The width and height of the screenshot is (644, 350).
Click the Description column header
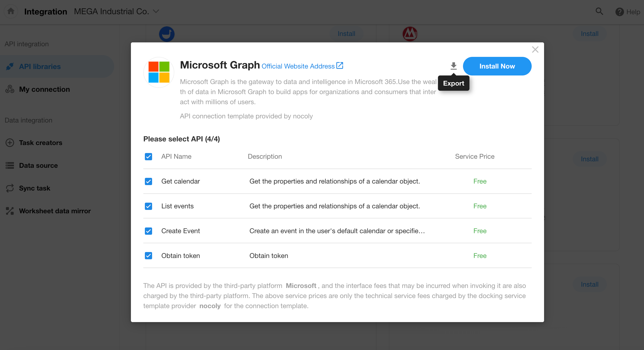click(265, 156)
